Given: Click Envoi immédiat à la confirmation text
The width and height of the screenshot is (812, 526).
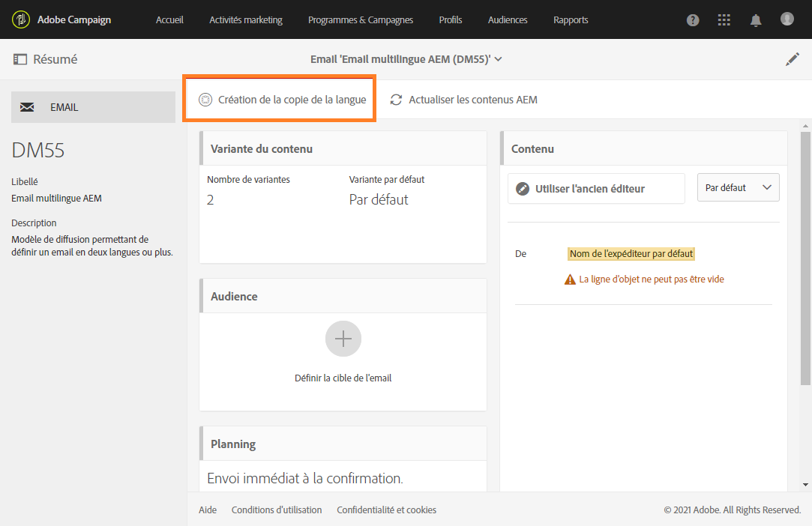Looking at the screenshot, I should click(x=305, y=478).
